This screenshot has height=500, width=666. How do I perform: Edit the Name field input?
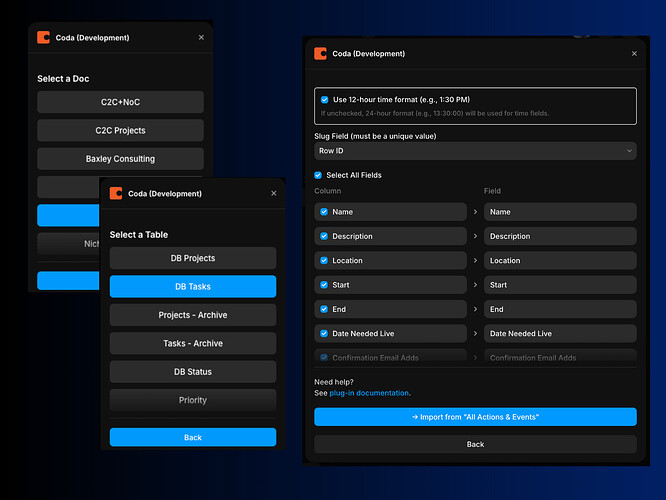click(x=560, y=212)
